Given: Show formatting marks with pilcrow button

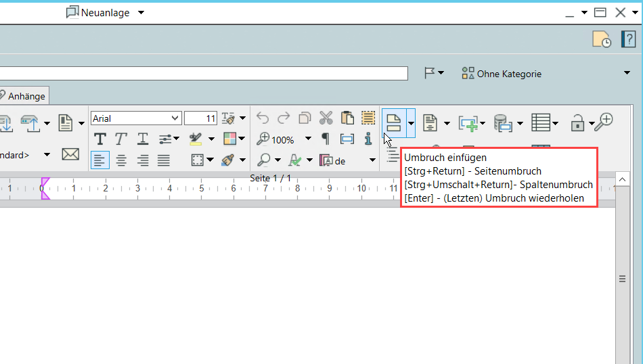Looking at the screenshot, I should 326,139.
